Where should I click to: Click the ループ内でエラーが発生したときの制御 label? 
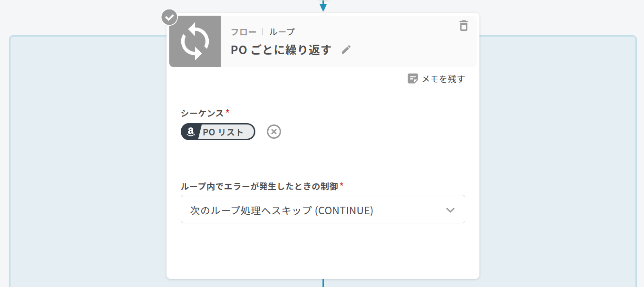[x=259, y=186]
